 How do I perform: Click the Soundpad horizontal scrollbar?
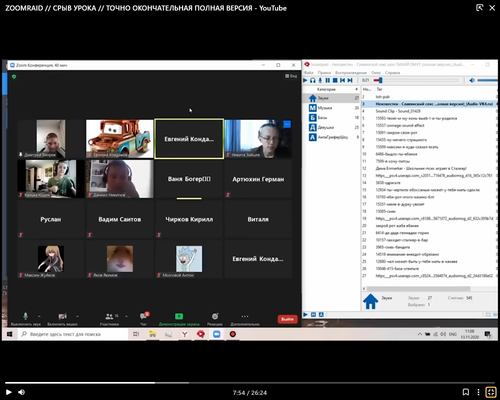(x=418, y=289)
